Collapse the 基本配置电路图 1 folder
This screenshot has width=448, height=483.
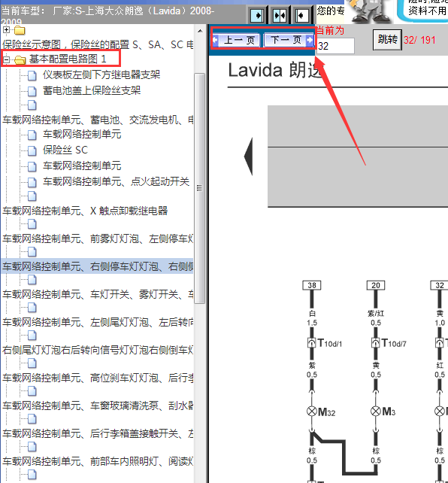[6, 59]
